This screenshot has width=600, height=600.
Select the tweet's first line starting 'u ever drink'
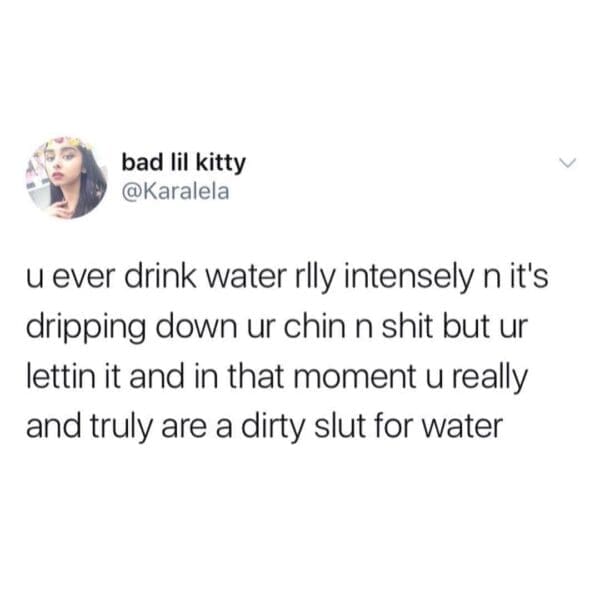(287, 277)
